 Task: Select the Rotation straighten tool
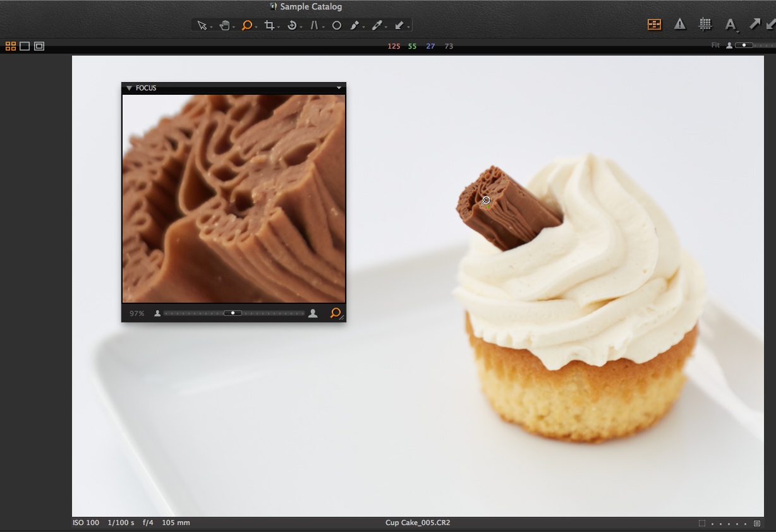tap(291, 25)
